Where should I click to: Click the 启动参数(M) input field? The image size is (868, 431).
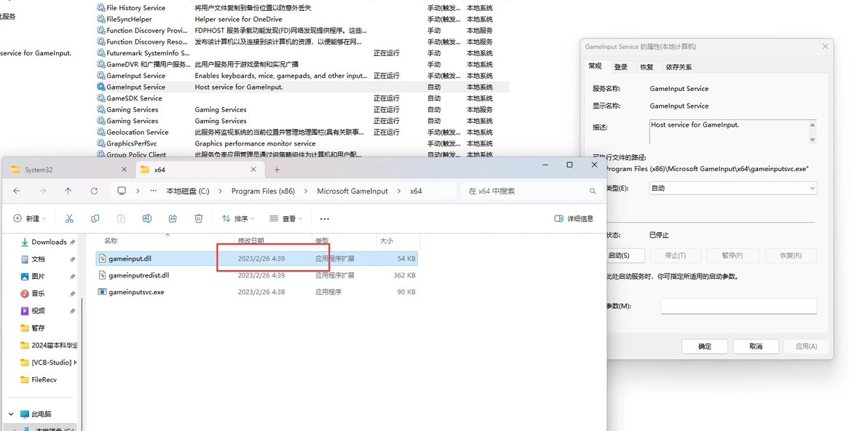pos(738,306)
